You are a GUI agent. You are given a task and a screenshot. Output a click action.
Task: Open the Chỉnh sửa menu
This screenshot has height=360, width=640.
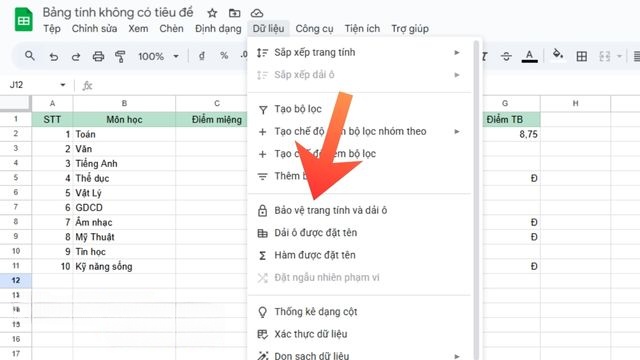[x=94, y=29]
